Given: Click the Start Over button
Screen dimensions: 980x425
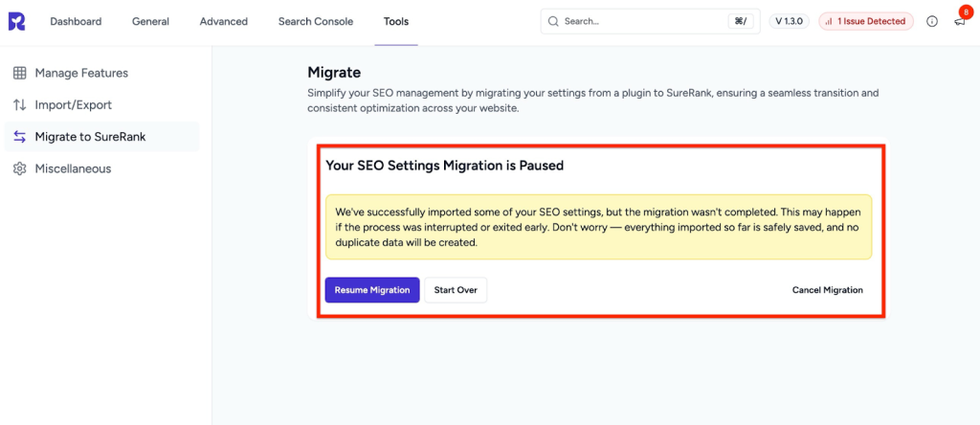Looking at the screenshot, I should click(456, 290).
